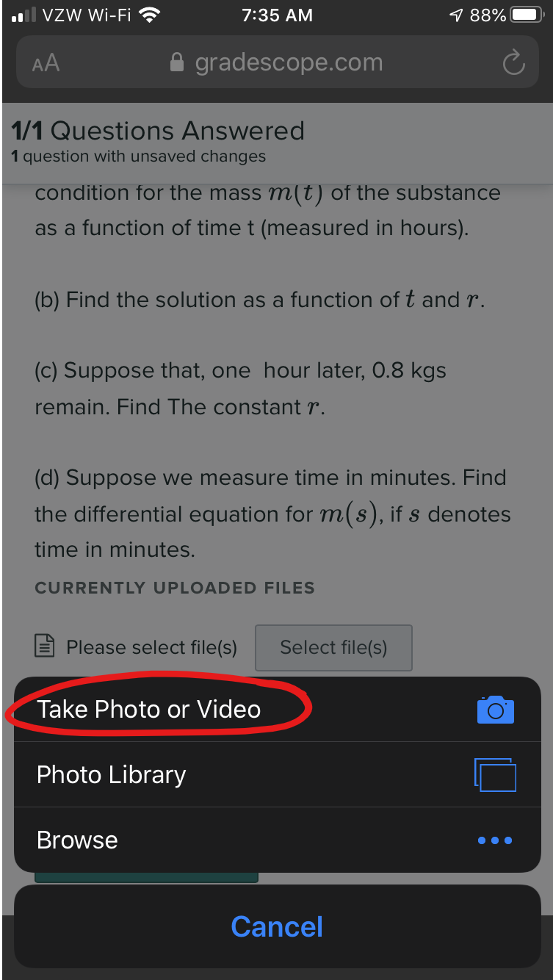This screenshot has height=980, width=553.
Task: Choose the Take Photo or Video option
Action: click(x=148, y=710)
